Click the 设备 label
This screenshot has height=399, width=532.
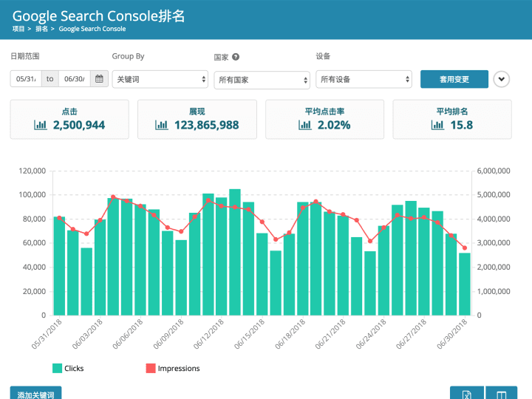pyautogui.click(x=323, y=56)
